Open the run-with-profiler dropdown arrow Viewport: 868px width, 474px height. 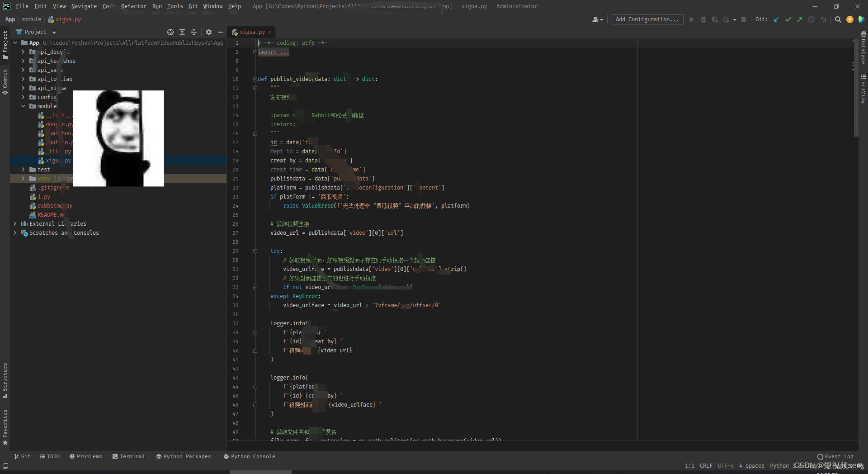tap(734, 19)
